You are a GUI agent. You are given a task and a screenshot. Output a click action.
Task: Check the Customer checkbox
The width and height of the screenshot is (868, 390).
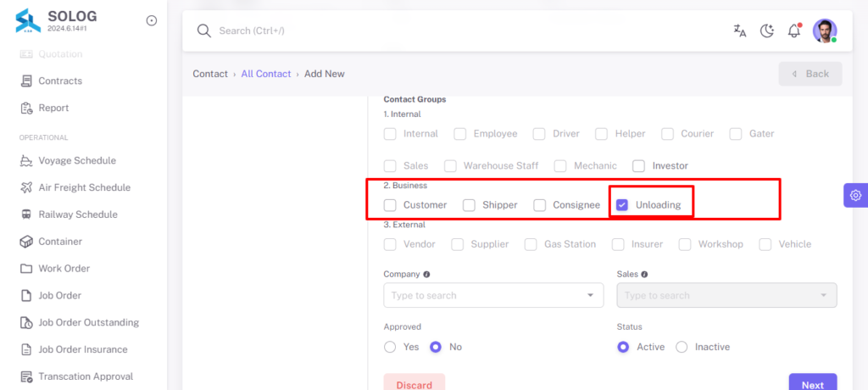pyautogui.click(x=390, y=205)
